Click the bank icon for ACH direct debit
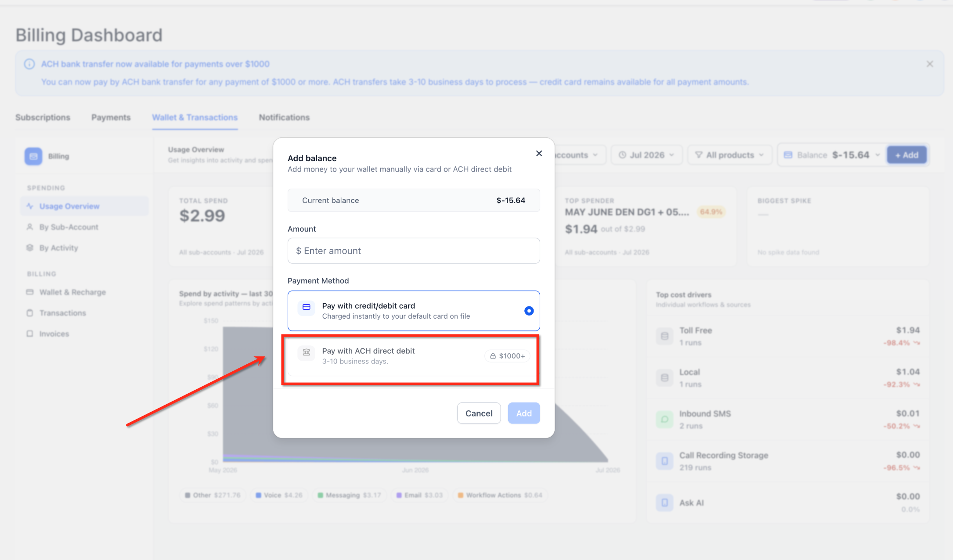Viewport: 953px width, 560px height. [307, 352]
